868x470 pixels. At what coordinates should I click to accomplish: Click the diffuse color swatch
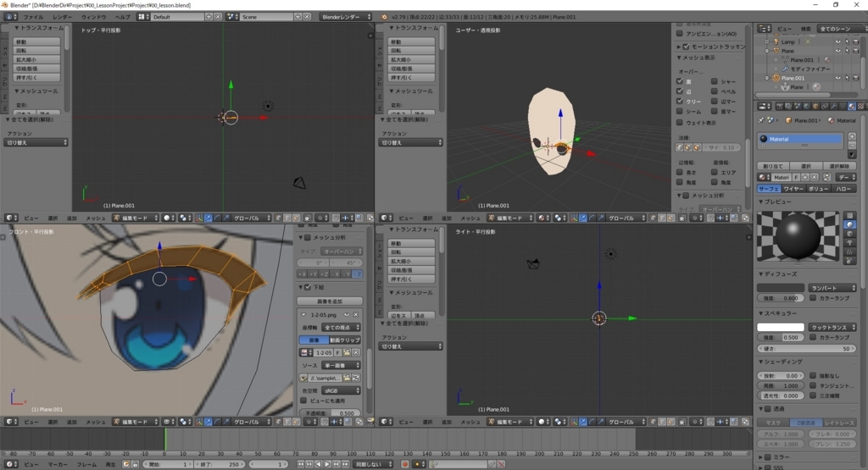(x=781, y=288)
